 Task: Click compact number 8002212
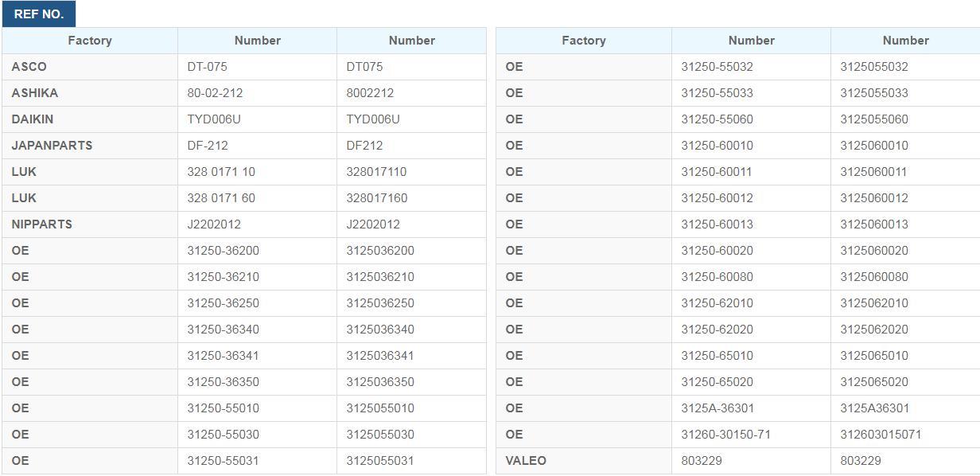[x=370, y=93]
